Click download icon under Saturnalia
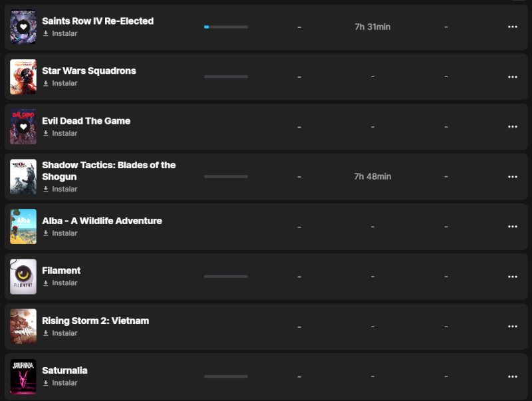The image size is (532, 401). [x=46, y=383]
